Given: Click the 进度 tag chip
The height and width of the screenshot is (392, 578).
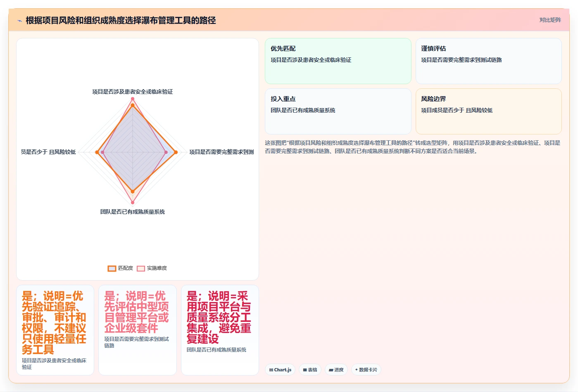Looking at the screenshot, I should pos(336,370).
